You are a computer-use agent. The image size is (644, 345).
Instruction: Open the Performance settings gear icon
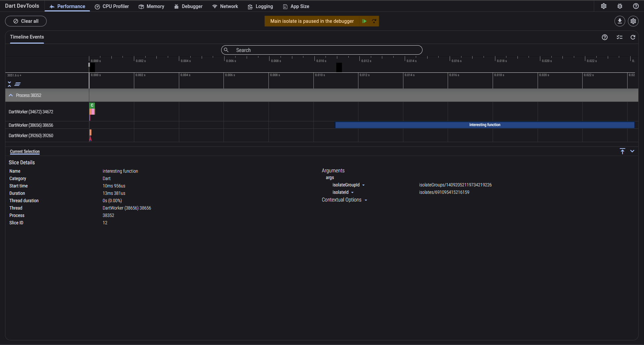pos(633,21)
